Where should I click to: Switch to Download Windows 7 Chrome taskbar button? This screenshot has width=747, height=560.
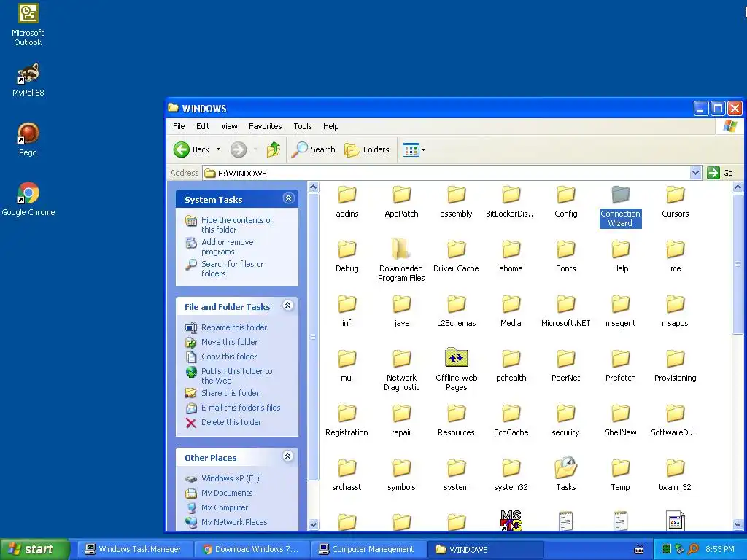[x=252, y=549]
